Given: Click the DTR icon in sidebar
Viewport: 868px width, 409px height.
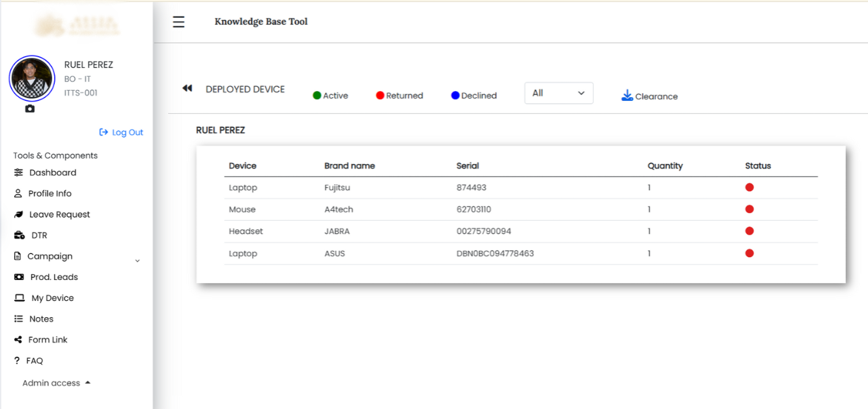Looking at the screenshot, I should coord(20,235).
